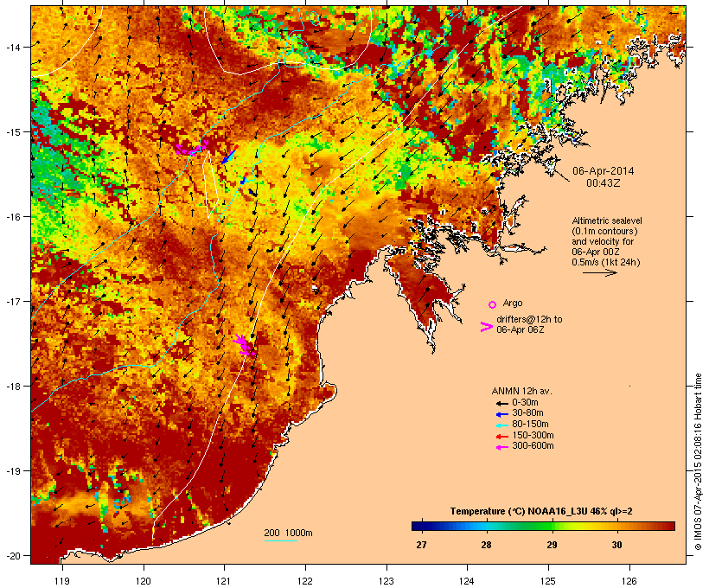Click the color bar value label 27
709x588 pixels.
(x=421, y=545)
